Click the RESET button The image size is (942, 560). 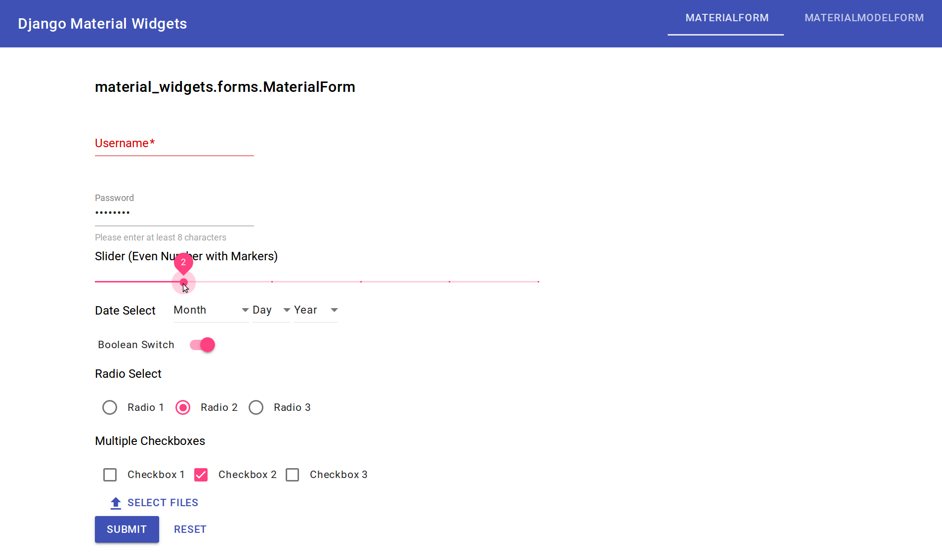coord(190,529)
